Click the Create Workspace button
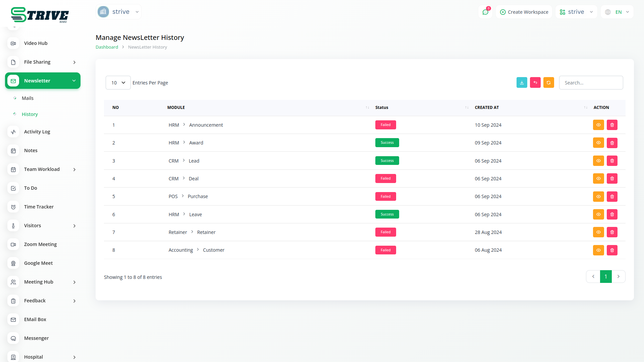Screen dimensions: 644x362 [x=524, y=12]
